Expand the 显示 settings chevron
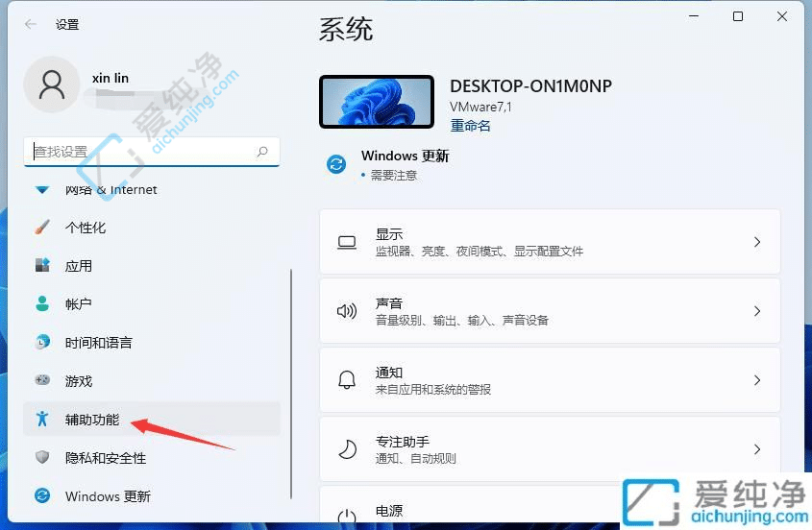 click(757, 242)
